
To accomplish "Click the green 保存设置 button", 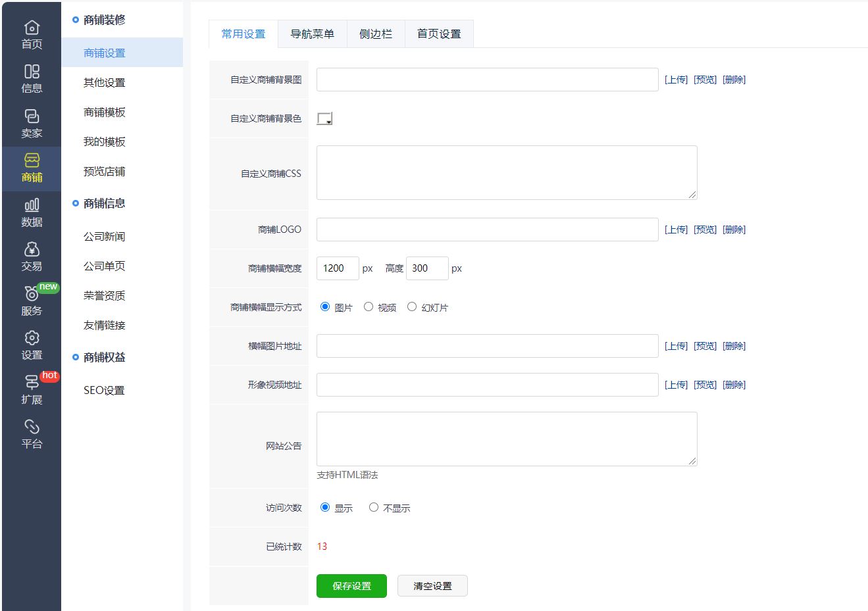I will pyautogui.click(x=351, y=586).
